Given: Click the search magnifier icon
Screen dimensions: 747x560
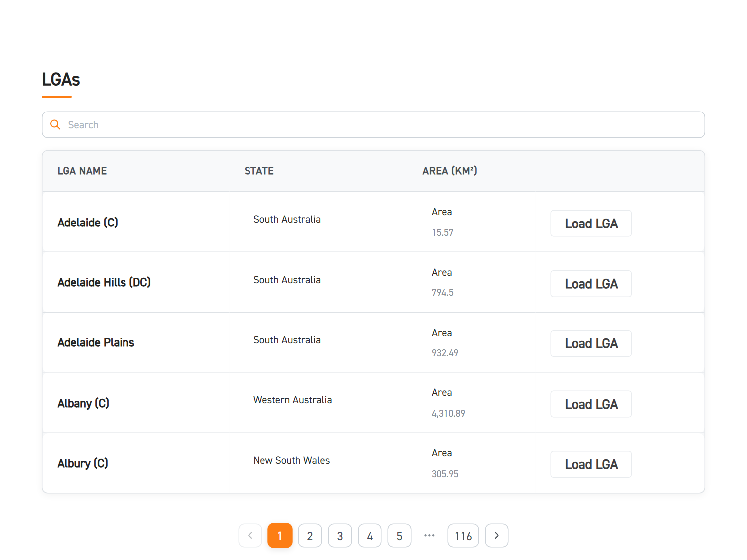Looking at the screenshot, I should pos(55,125).
